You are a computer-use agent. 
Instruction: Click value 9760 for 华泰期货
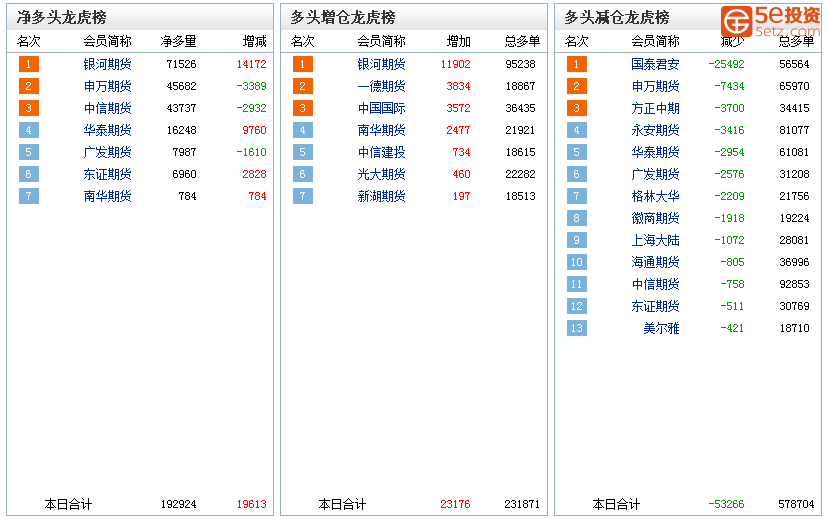pyautogui.click(x=254, y=130)
